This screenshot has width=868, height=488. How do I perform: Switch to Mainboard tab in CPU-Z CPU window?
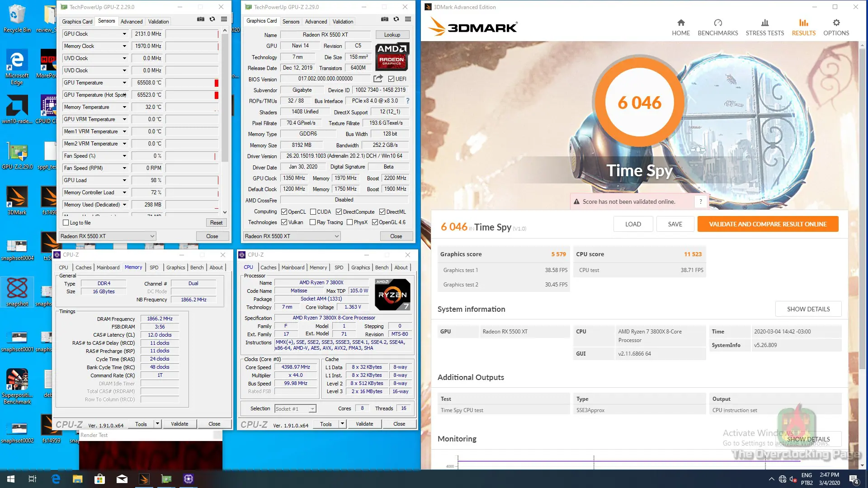coord(293,267)
